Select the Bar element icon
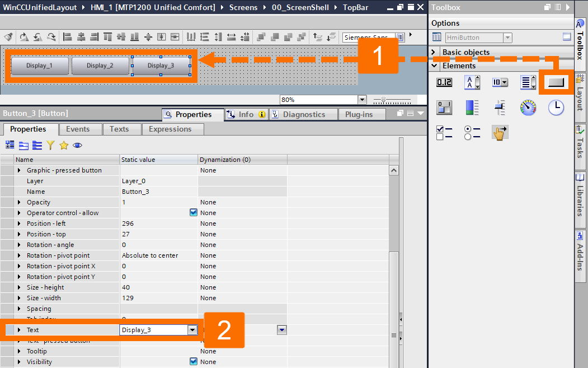The height and width of the screenshot is (368, 588). [472, 108]
